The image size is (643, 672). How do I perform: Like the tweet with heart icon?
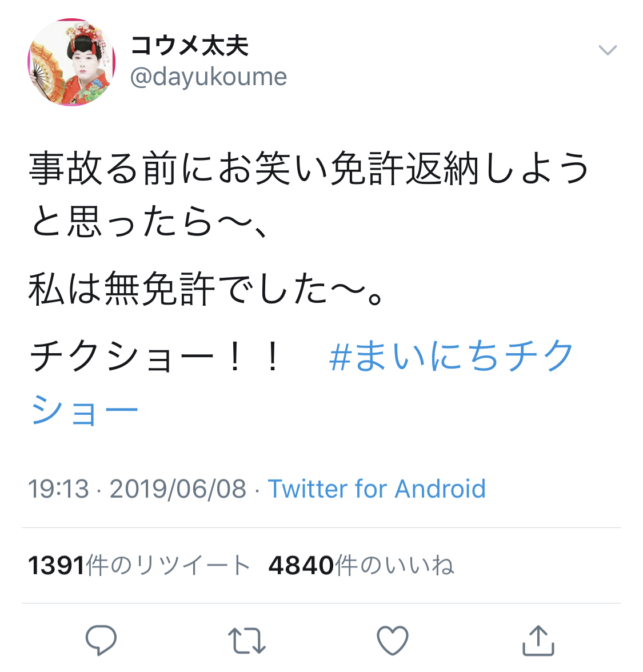(392, 641)
